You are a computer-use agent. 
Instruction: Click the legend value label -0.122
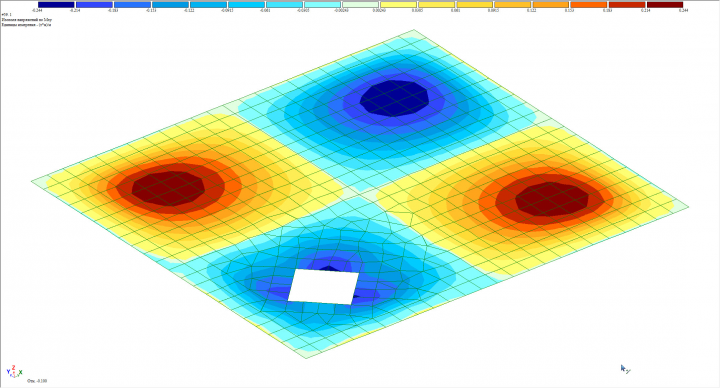click(188, 10)
